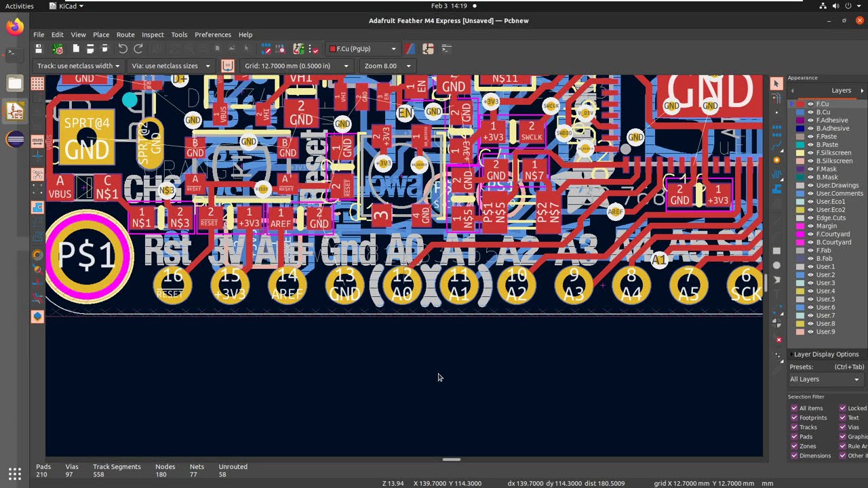The image size is (868, 488).
Task: Open schematic editor from toolbar
Action: pyautogui.click(x=428, y=49)
